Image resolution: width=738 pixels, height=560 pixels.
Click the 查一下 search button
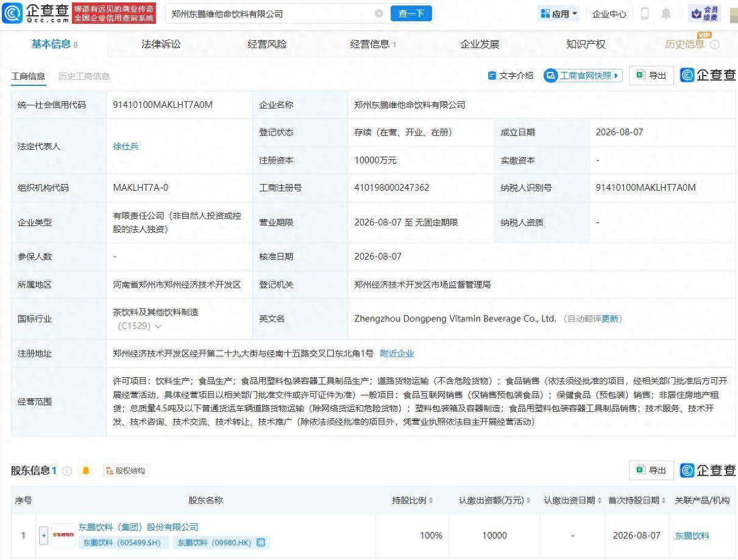click(411, 13)
